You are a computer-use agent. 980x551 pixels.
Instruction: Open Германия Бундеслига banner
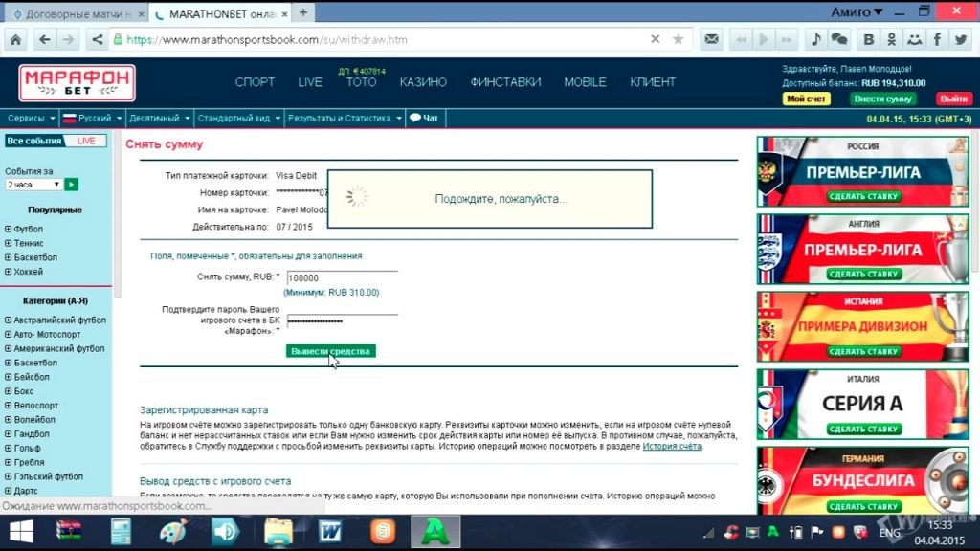[862, 480]
